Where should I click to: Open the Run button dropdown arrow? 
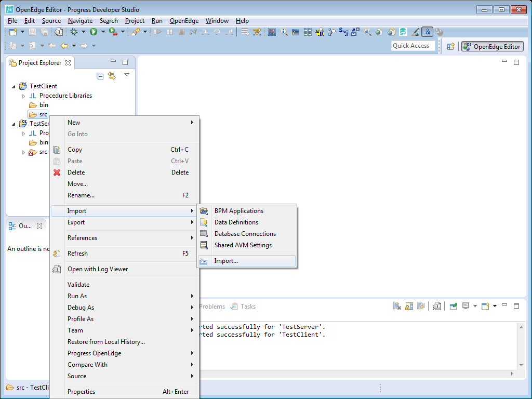(103, 32)
